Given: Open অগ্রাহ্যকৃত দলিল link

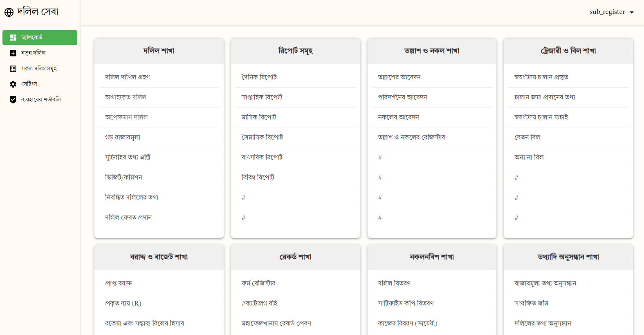Looking at the screenshot, I should click(126, 97).
